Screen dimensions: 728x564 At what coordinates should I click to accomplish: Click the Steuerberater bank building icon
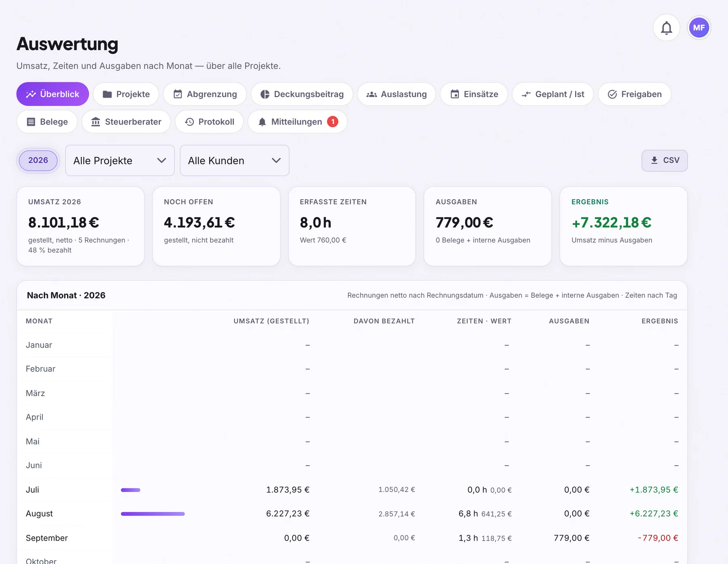pos(96,122)
